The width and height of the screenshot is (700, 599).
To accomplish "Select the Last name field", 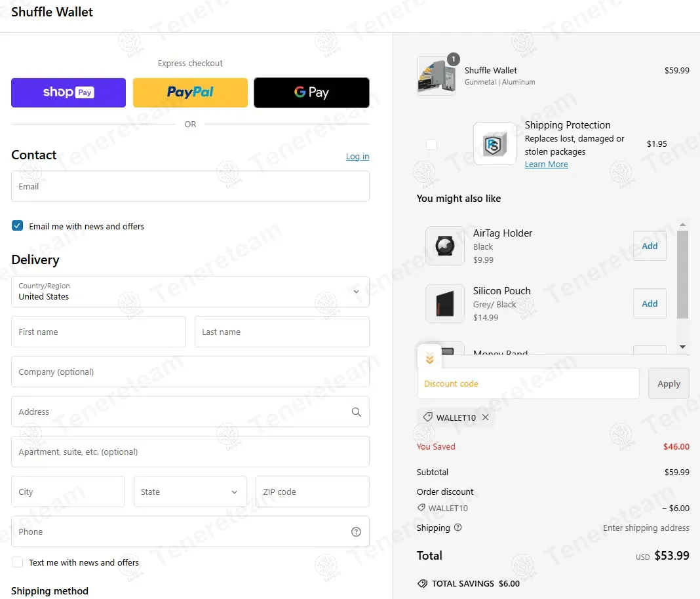I will click(x=282, y=332).
